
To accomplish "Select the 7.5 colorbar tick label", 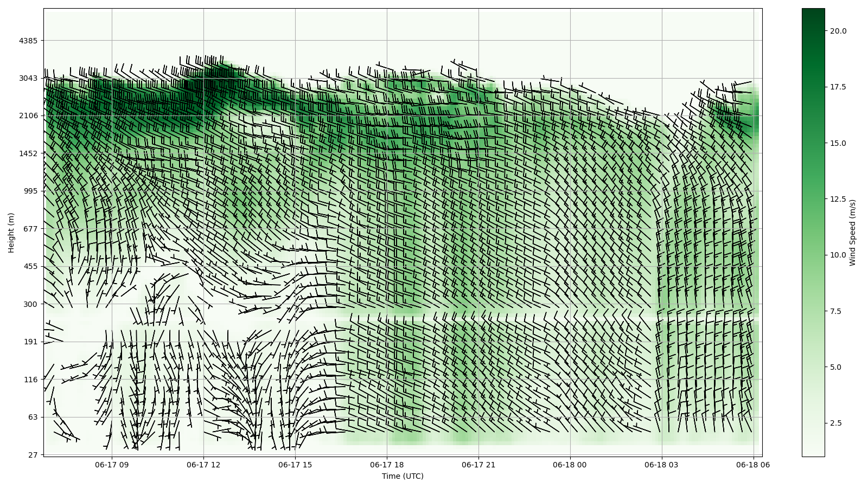I will (836, 311).
